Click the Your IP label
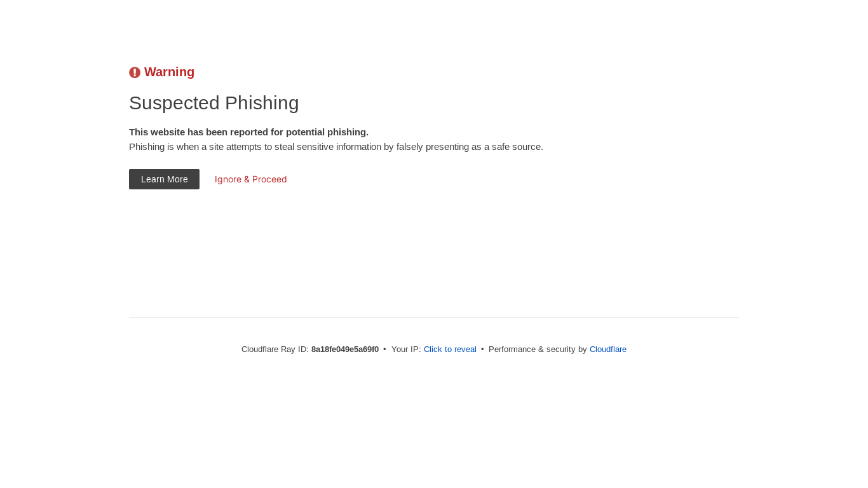868x488 pixels. tap(406, 349)
